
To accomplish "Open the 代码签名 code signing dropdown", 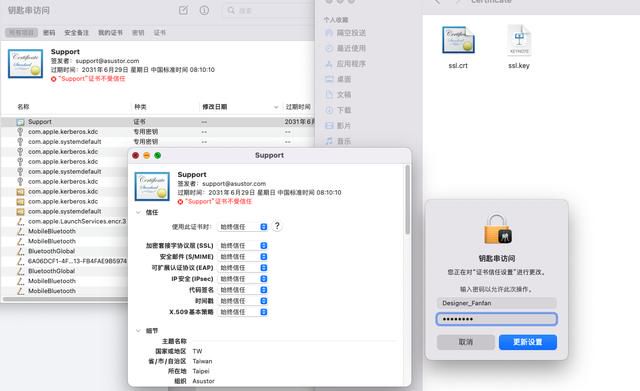I will (242, 289).
